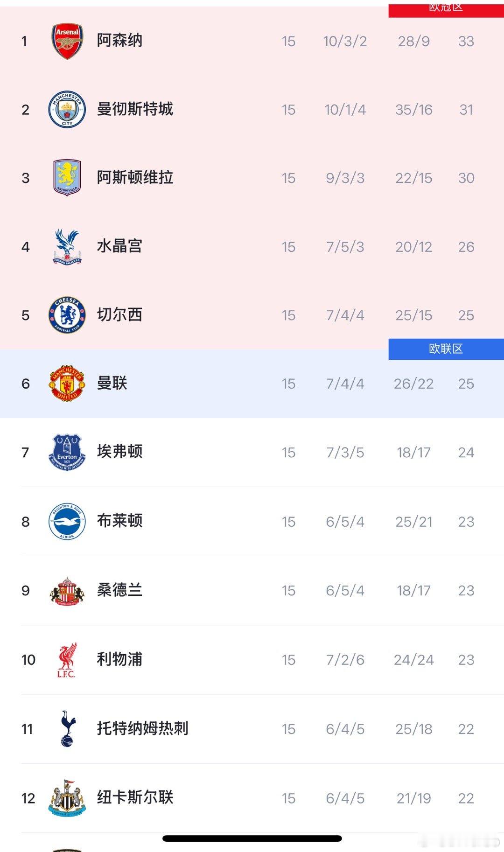Viewport: 504px width, 852px height.
Task: Open the Aston Villa crest icon
Action: 67,178
